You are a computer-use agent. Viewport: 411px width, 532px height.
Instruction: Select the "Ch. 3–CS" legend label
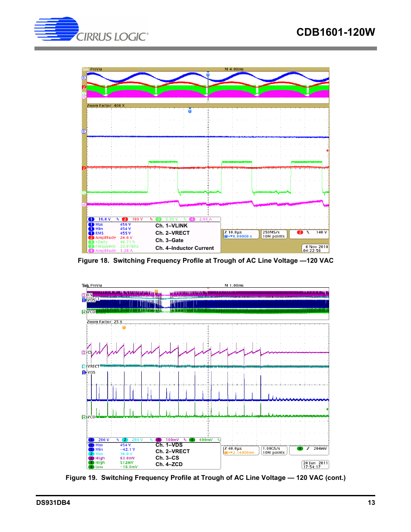(167, 458)
